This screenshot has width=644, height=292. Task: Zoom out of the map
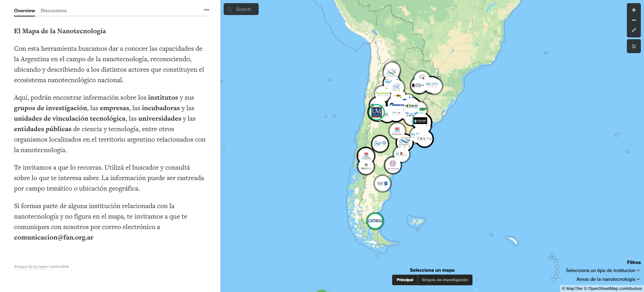(633, 20)
